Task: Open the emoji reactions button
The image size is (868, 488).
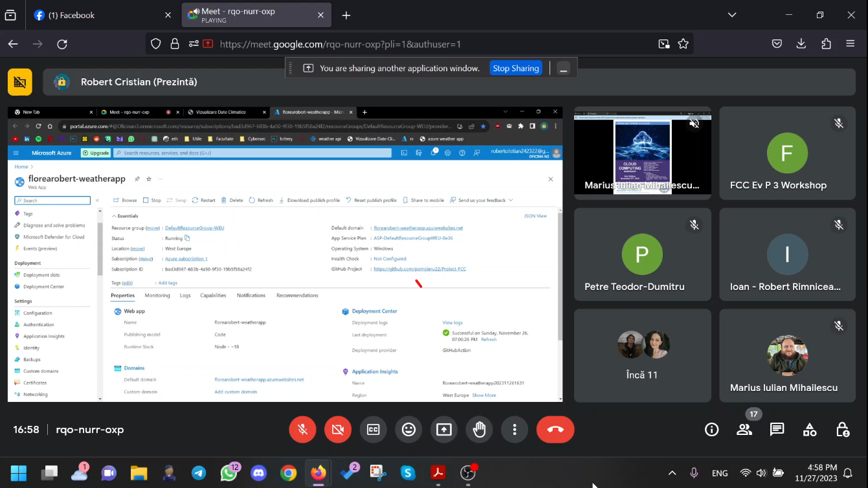Action: click(x=408, y=430)
